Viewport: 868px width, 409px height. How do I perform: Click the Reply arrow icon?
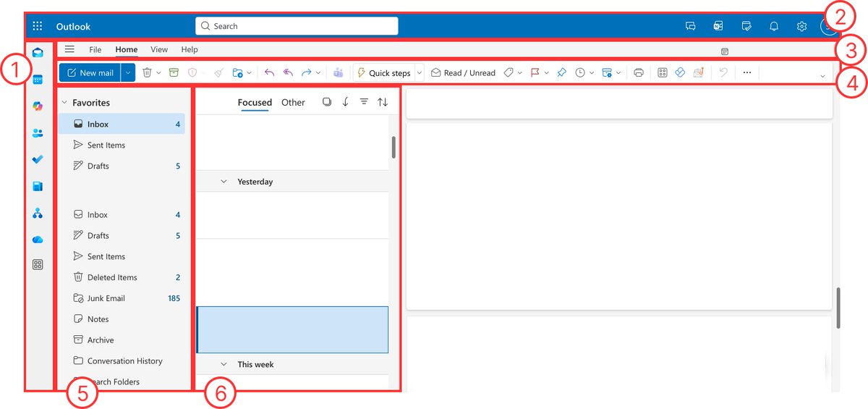269,72
